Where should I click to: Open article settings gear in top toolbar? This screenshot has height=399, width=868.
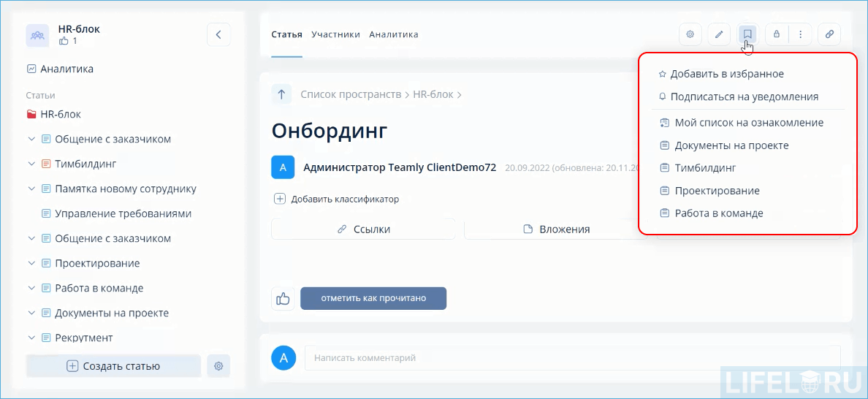(690, 34)
